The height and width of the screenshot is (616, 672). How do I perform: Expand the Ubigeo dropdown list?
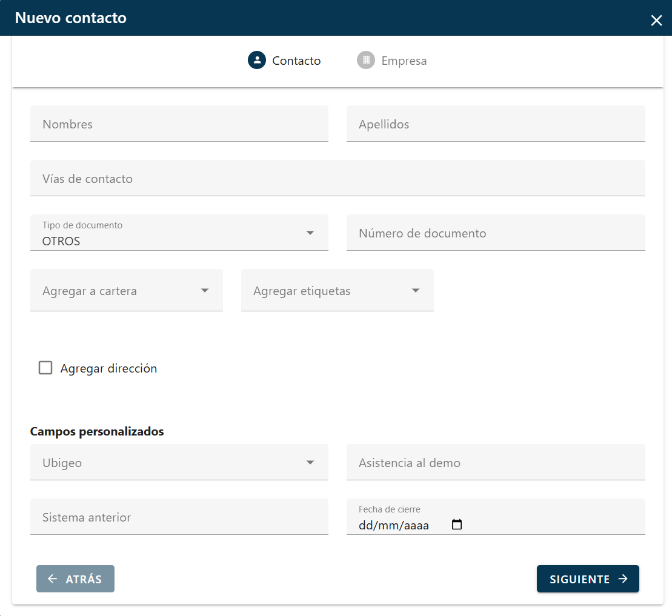pyautogui.click(x=310, y=463)
